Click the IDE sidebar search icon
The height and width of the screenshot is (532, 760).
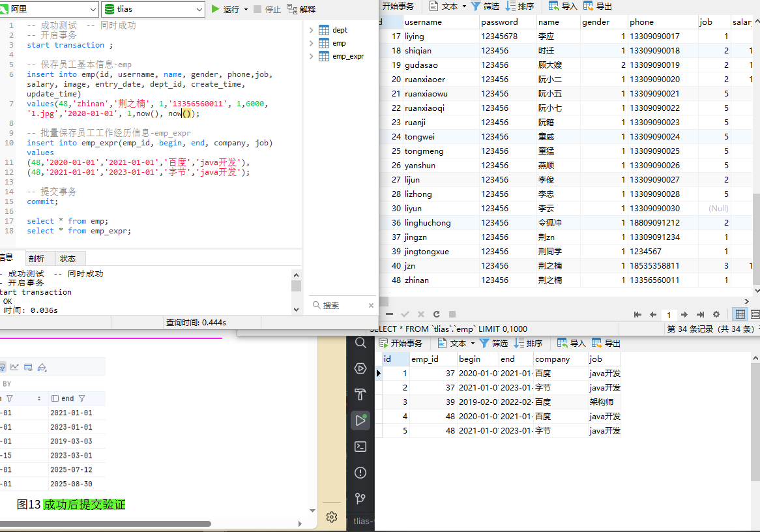pos(360,343)
